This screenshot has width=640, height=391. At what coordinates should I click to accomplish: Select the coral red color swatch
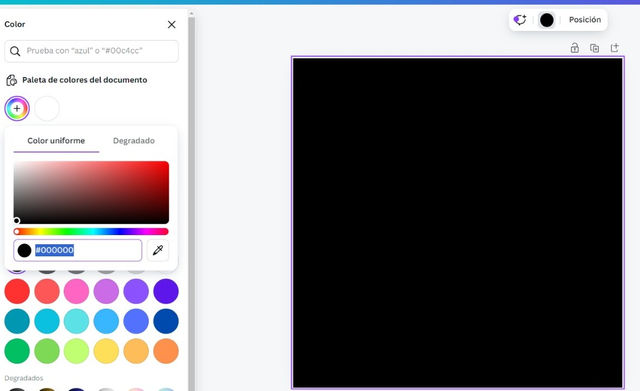47,291
